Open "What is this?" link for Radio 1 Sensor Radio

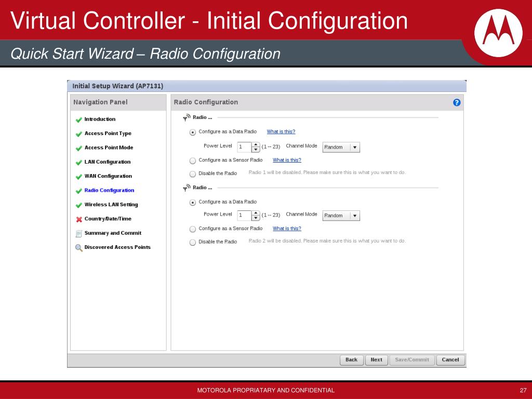click(x=287, y=160)
